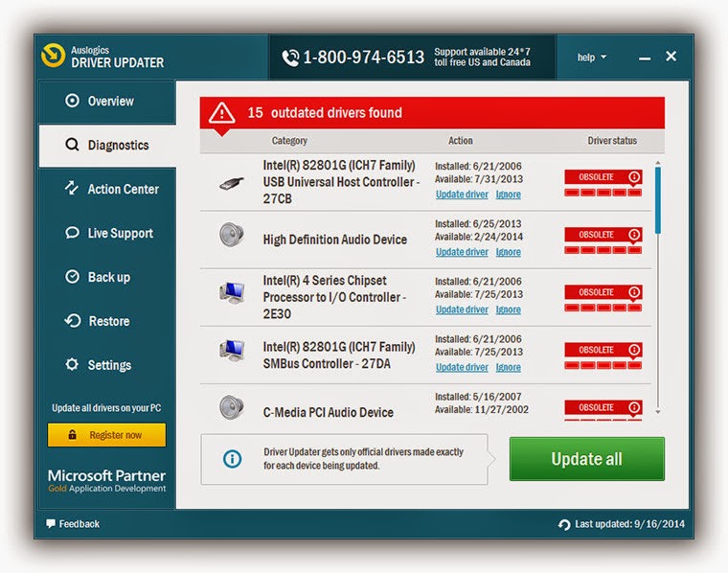Open Settings from the sidebar
728x573 pixels.
pos(107,365)
